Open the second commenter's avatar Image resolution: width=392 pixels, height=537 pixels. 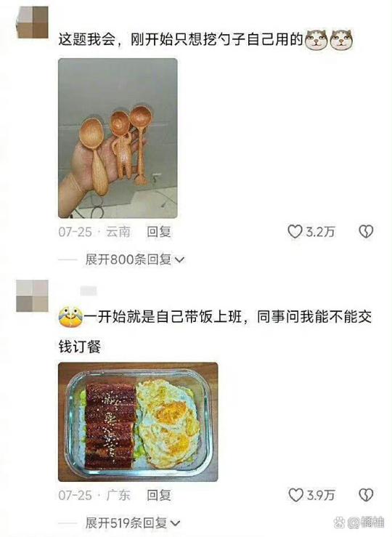[32, 296]
